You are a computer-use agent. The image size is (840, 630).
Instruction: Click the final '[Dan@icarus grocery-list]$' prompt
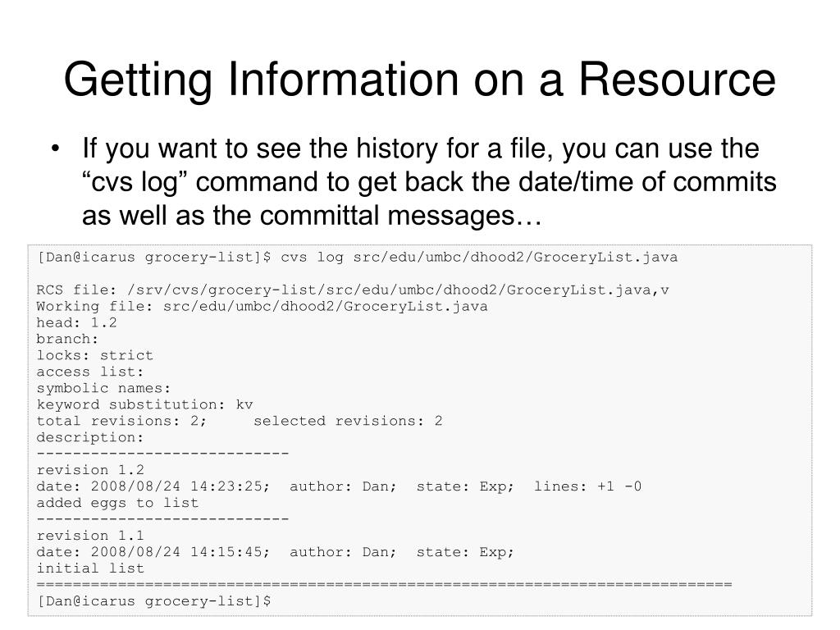pyautogui.click(x=153, y=601)
